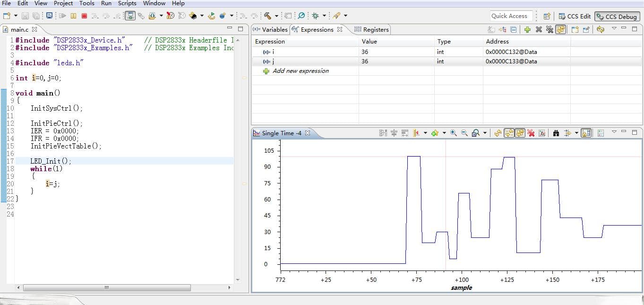Screen dimensions: 644x305
Task: Toggle the highlighted debug mode toolbar button
Action: click(130, 16)
